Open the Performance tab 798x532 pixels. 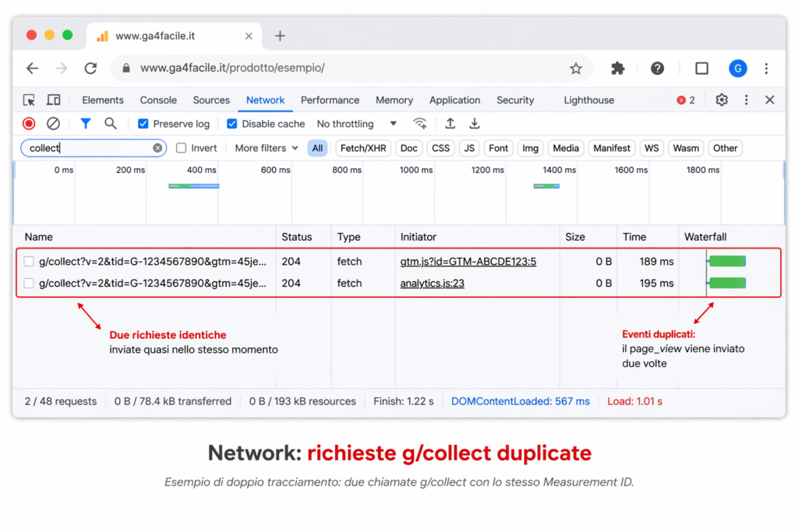click(x=330, y=100)
